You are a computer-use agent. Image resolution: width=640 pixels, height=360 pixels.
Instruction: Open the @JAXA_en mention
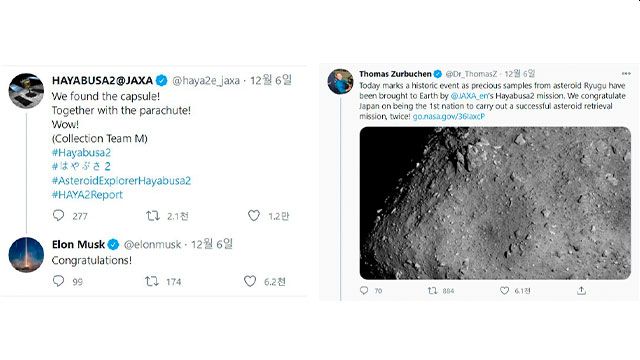[469, 96]
